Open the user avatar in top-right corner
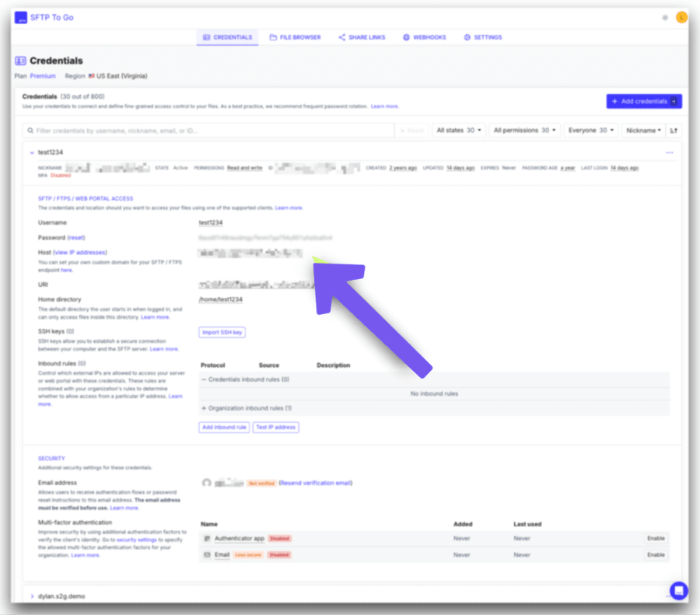 (x=681, y=17)
